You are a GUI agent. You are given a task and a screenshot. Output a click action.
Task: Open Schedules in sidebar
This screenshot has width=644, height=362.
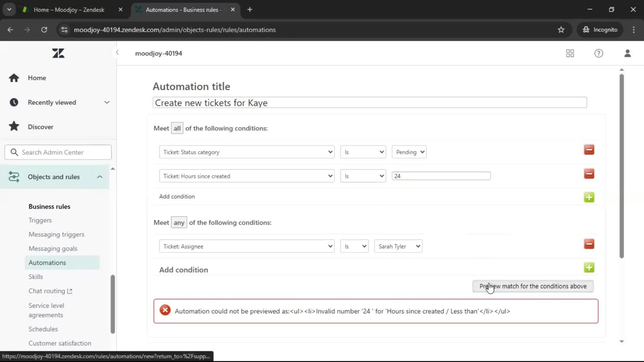43,329
